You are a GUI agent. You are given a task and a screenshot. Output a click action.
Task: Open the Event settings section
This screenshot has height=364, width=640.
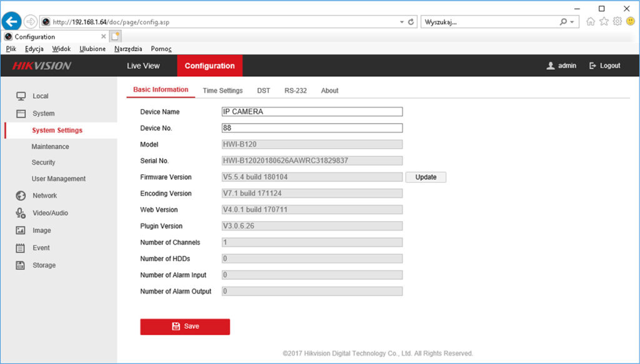41,248
